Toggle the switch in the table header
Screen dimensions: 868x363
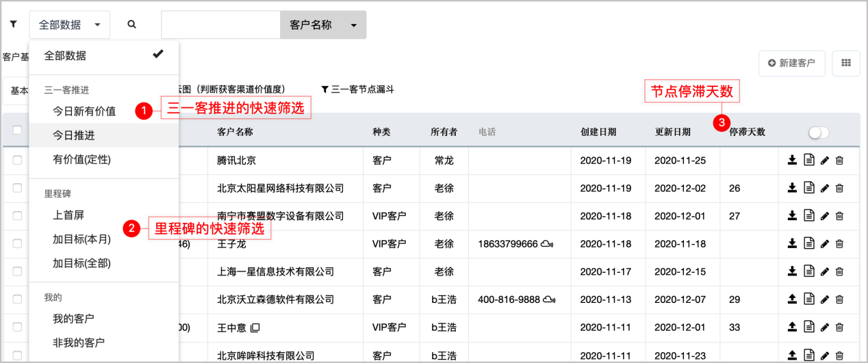click(819, 132)
